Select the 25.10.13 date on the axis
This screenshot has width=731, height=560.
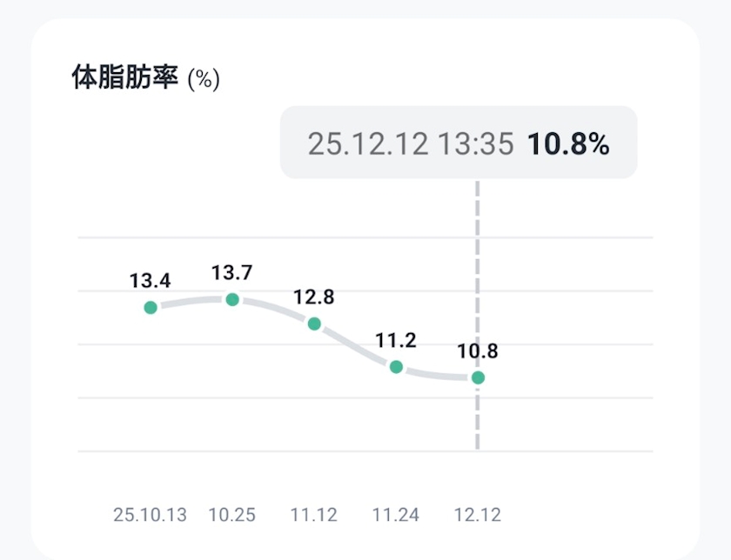151,515
